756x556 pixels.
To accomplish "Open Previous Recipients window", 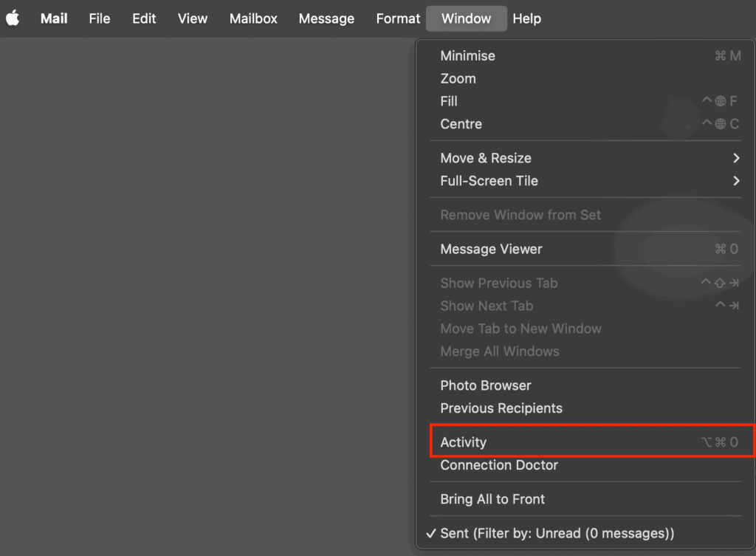I will (585, 408).
